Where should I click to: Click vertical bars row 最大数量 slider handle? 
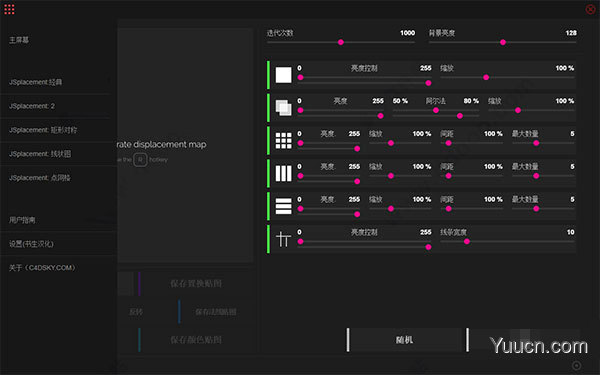point(536,176)
